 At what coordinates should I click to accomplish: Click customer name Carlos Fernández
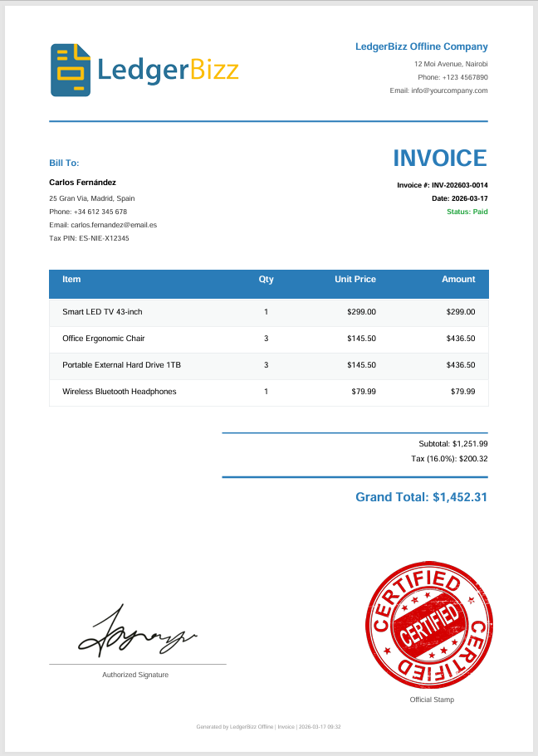pyautogui.click(x=82, y=182)
